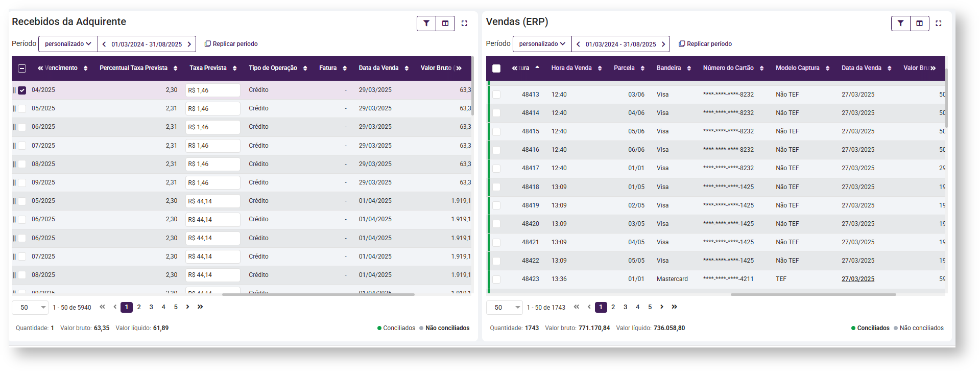Go to next period in Vendas (ERP)
This screenshot has height=372, width=980.
663,44
